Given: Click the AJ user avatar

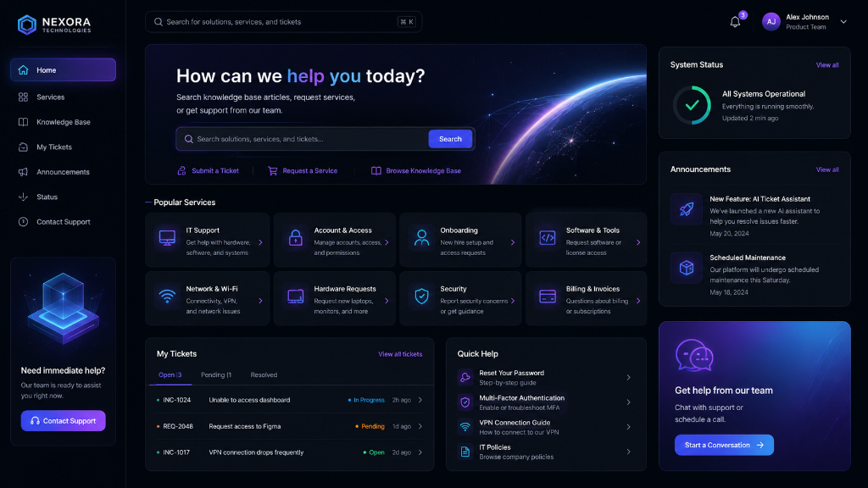Looking at the screenshot, I should 771,21.
